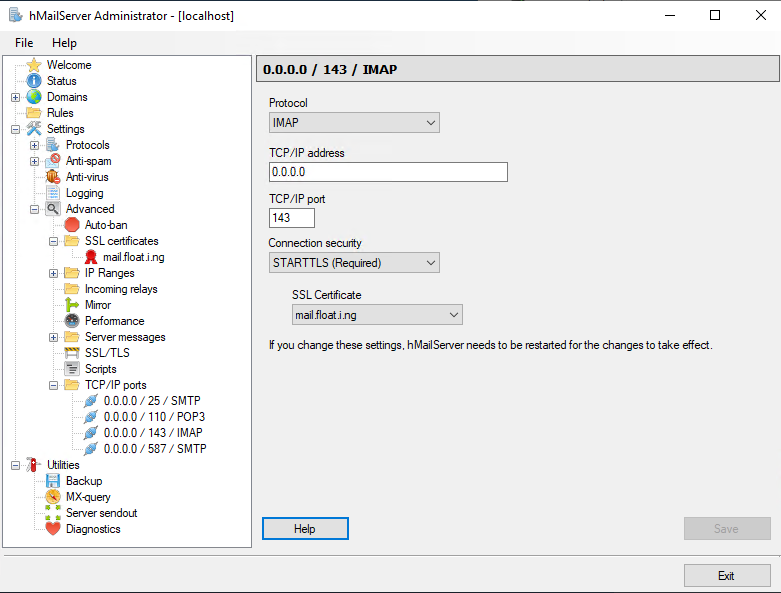This screenshot has height=593, width=781.
Task: Open the Status info icon
Action: 34,81
